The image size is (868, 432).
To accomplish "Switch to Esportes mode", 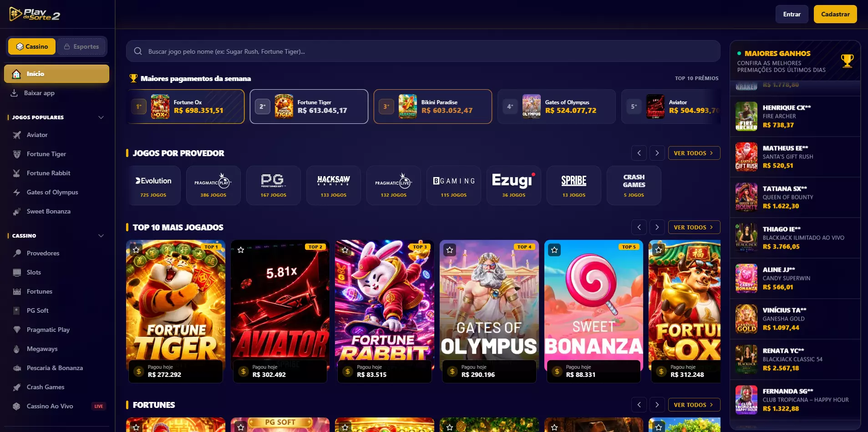I will 81,46.
